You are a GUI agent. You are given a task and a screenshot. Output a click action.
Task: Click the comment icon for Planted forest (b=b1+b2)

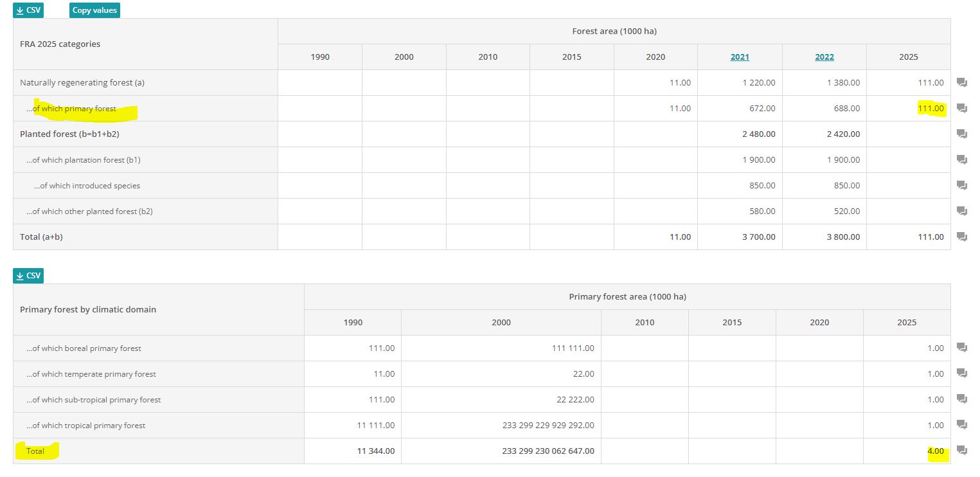[961, 134]
